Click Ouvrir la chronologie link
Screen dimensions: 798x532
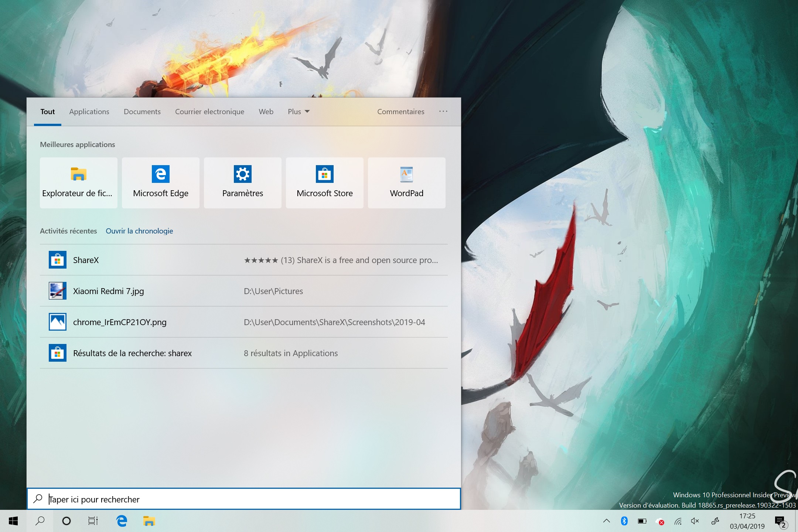click(x=140, y=231)
